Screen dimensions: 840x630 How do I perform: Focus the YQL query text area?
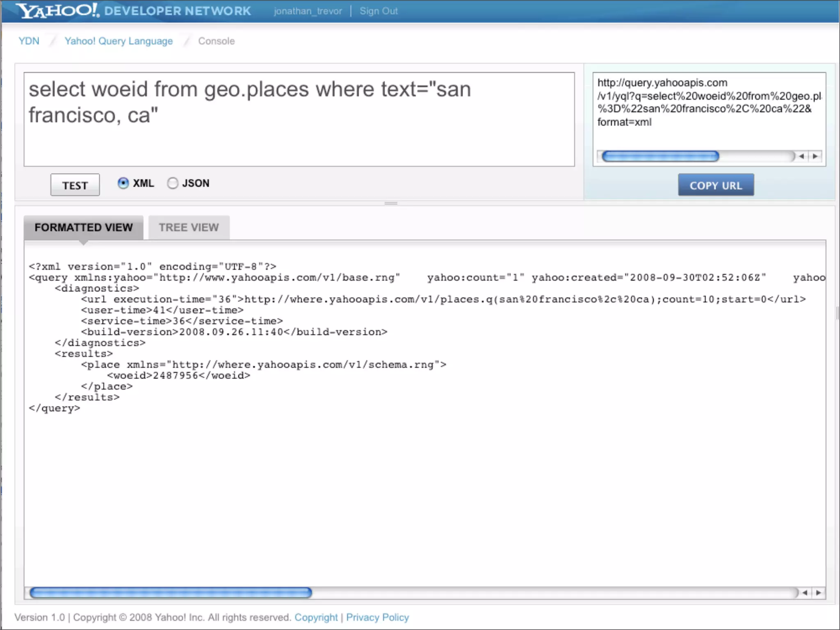tap(299, 119)
